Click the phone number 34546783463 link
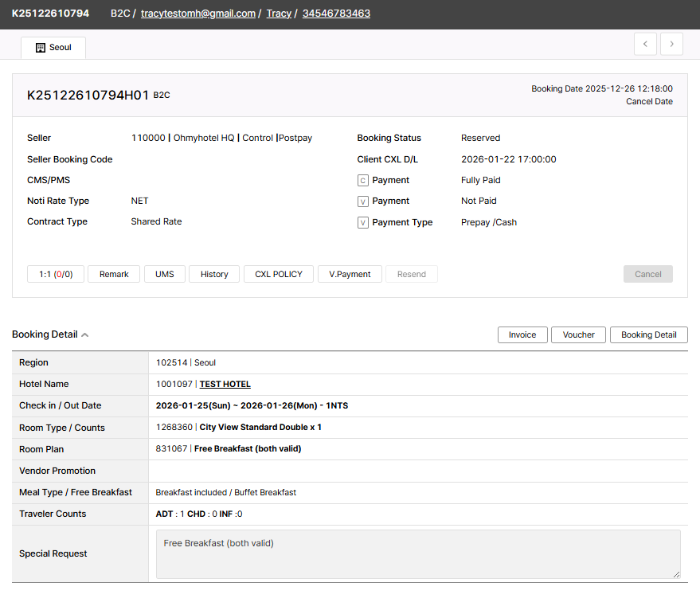700x610 pixels. pos(336,14)
